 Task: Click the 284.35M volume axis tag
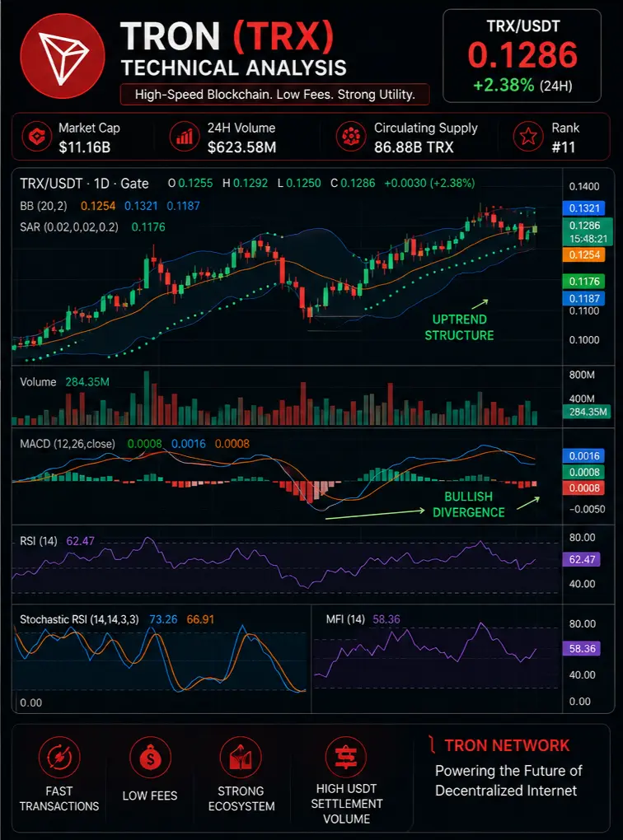588,412
